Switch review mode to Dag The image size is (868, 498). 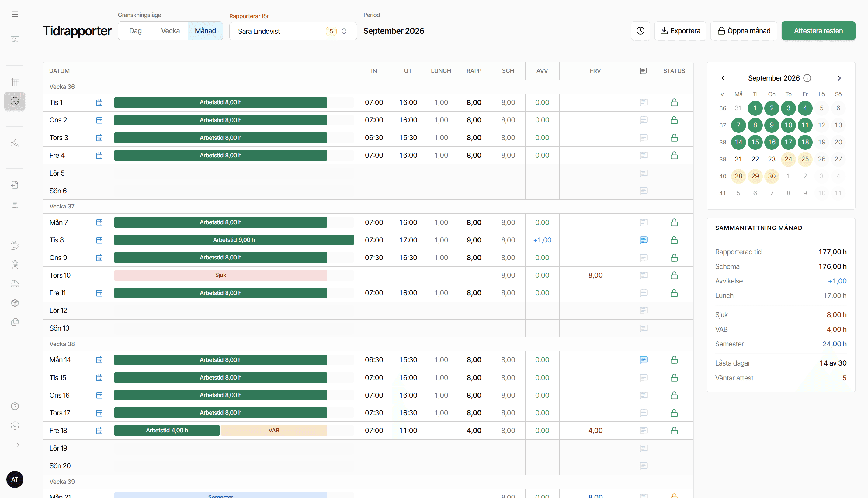136,31
